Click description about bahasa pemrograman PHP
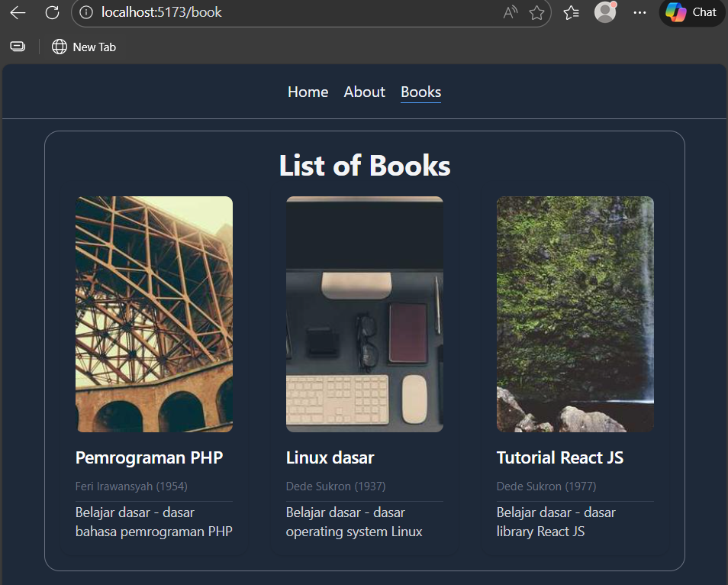 click(x=154, y=522)
